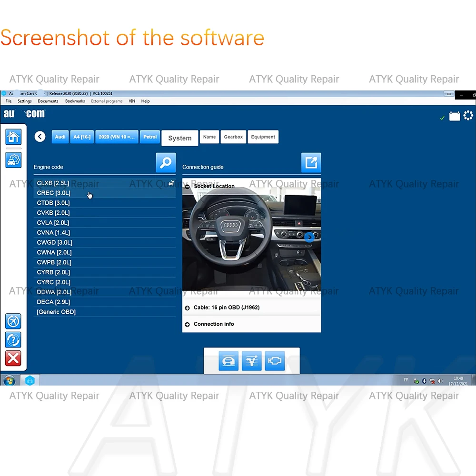The width and height of the screenshot is (476, 476).
Task: Open connection guide in external window
Action: pos(311,163)
